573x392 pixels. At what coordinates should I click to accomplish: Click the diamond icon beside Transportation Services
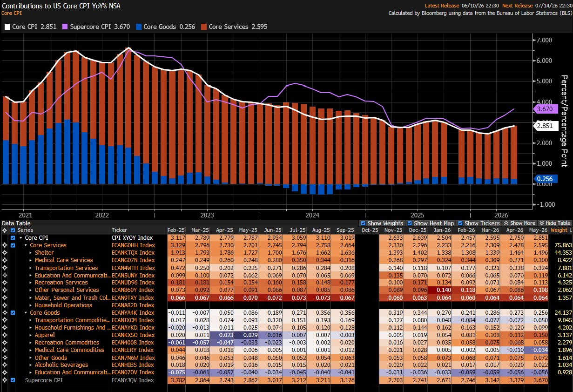click(5, 268)
